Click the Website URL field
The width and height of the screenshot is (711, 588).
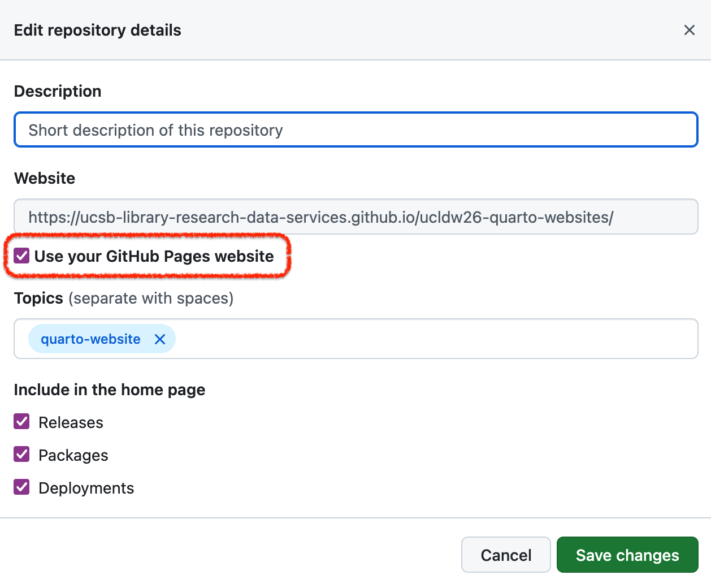pyautogui.click(x=355, y=217)
